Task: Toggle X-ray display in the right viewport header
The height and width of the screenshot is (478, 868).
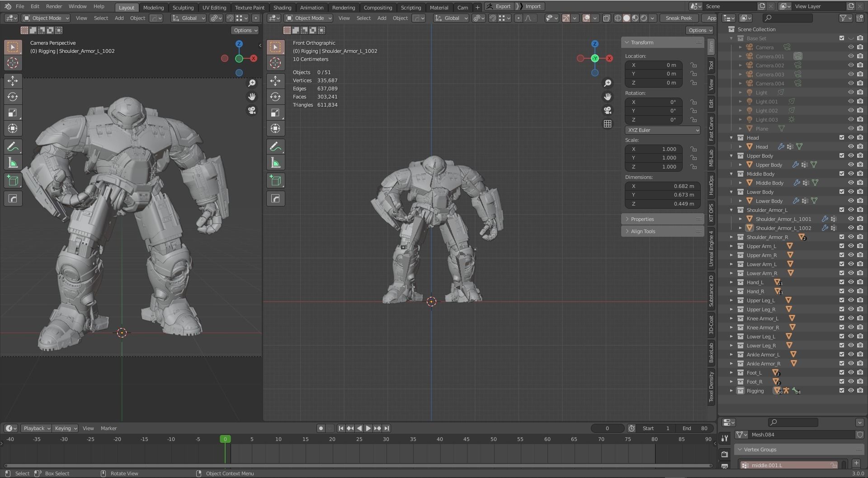Action: coord(606,18)
